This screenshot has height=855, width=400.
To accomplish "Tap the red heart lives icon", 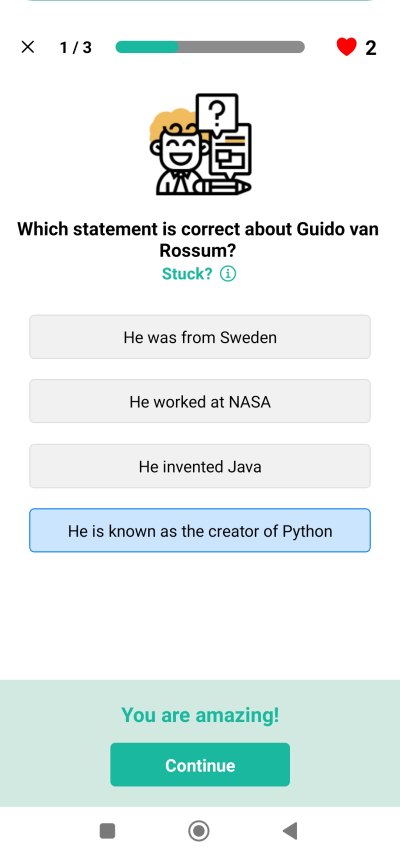I will click(347, 47).
